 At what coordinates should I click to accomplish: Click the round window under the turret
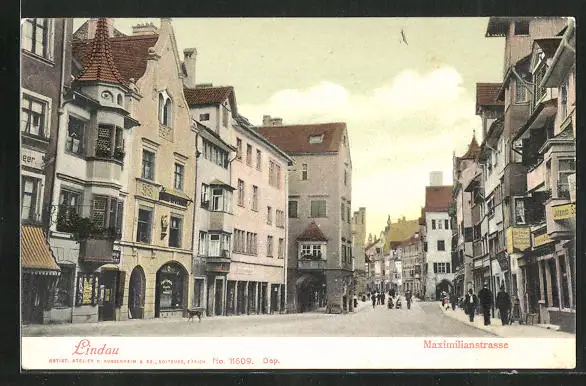tap(107, 96)
